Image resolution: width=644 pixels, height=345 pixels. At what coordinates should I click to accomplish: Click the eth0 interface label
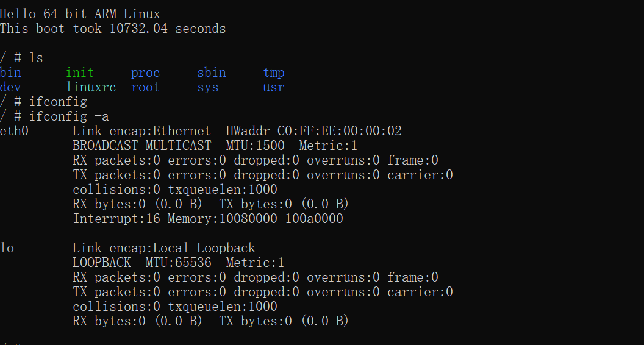14,131
